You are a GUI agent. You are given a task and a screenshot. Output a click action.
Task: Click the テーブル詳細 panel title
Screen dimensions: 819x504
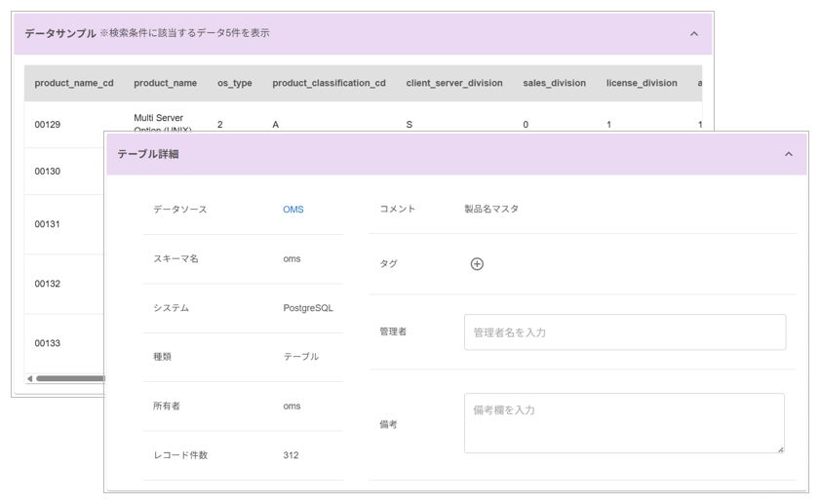(x=148, y=154)
